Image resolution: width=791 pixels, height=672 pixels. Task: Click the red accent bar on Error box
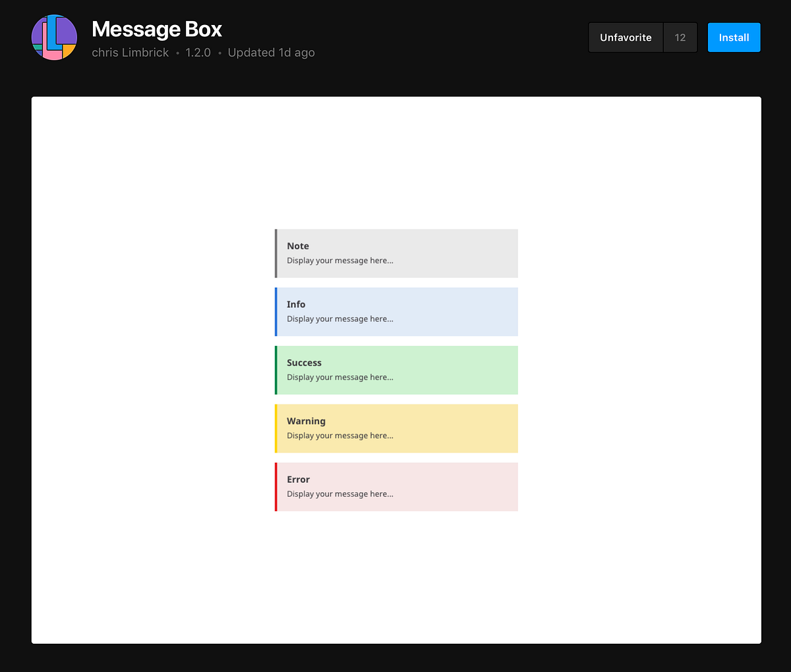[x=276, y=486]
